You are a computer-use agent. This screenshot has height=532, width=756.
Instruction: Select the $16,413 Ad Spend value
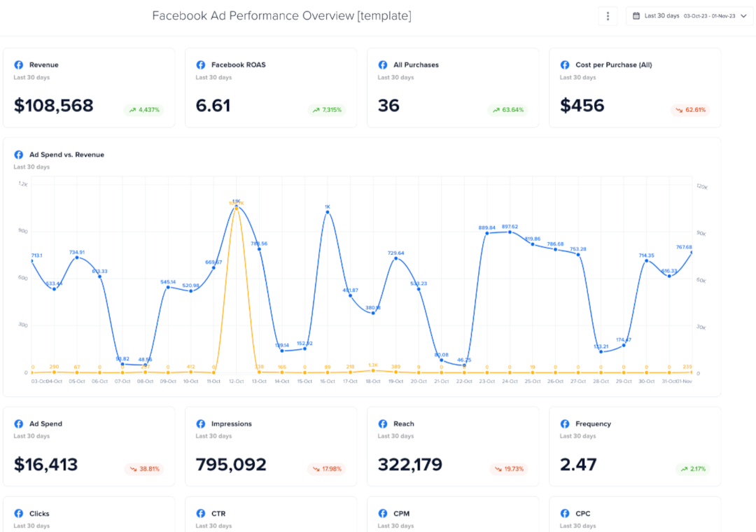click(x=45, y=465)
